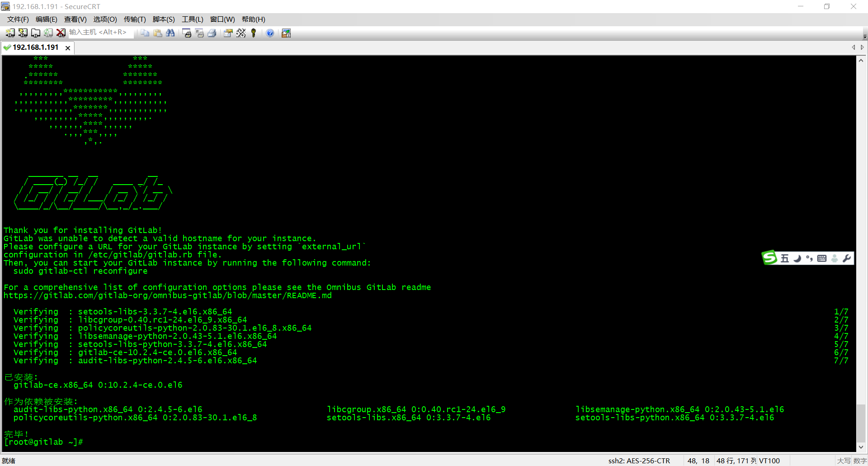Image resolution: width=868 pixels, height=466 pixels.
Task: Click 'ssh2: AES-256-CTR' status bar entry
Action: tap(639, 461)
